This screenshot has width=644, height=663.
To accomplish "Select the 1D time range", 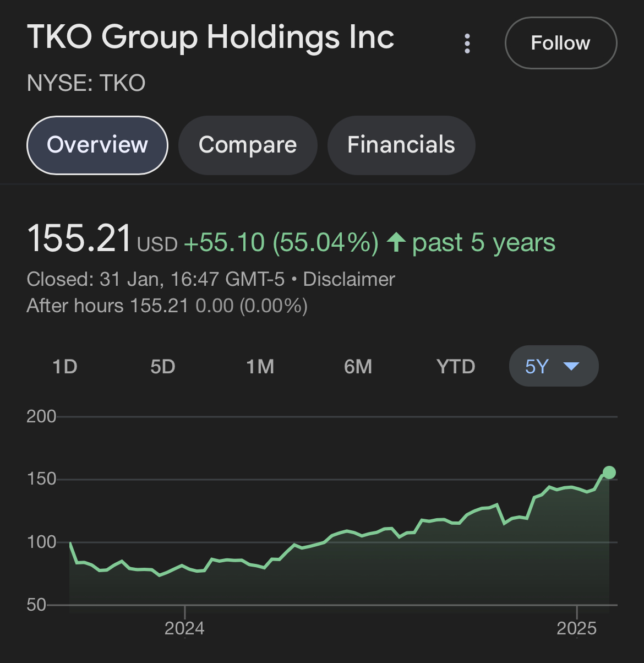I will point(65,366).
